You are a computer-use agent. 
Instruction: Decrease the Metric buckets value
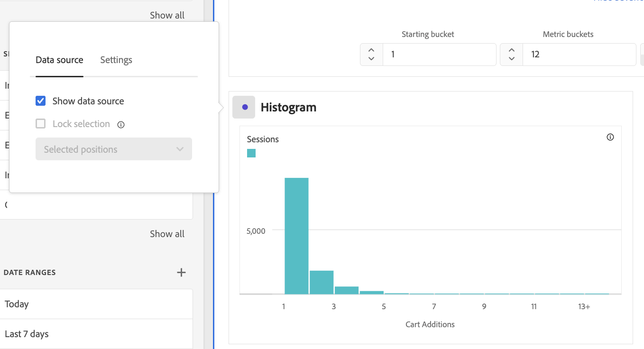(x=511, y=59)
